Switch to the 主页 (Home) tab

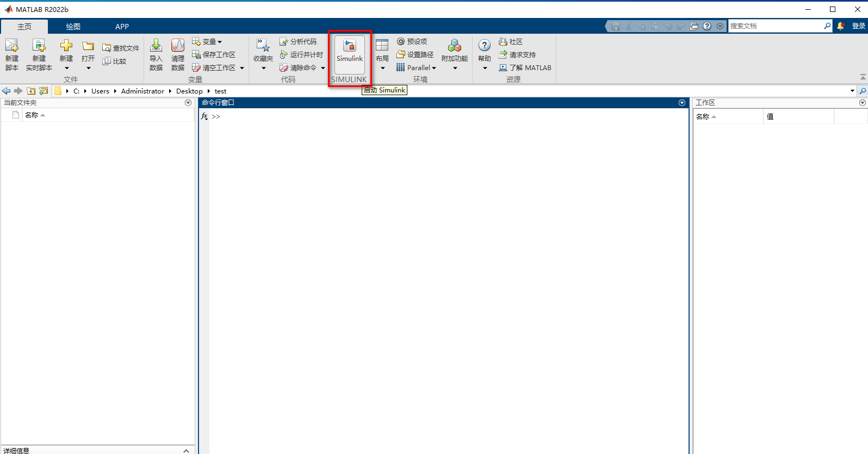pos(24,27)
